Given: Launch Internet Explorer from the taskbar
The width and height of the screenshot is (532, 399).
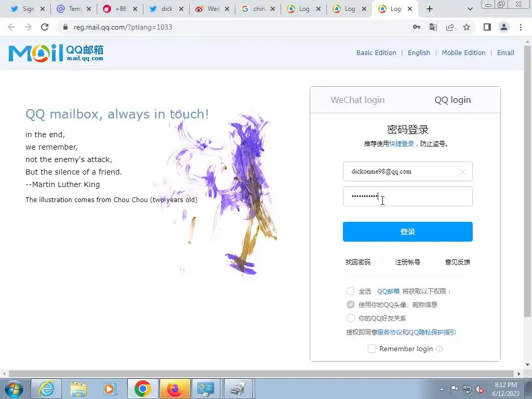Looking at the screenshot, I should click(x=46, y=389).
